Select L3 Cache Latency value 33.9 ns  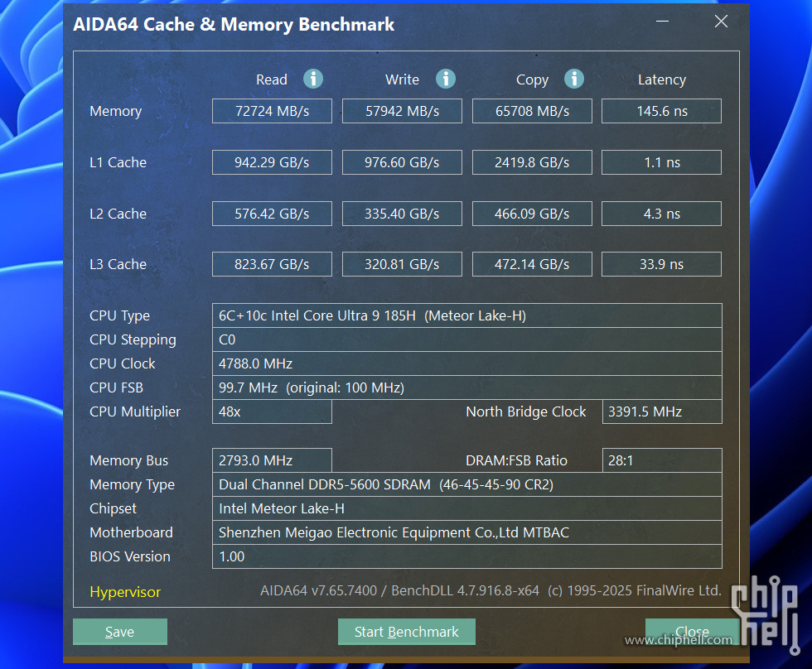(661, 264)
